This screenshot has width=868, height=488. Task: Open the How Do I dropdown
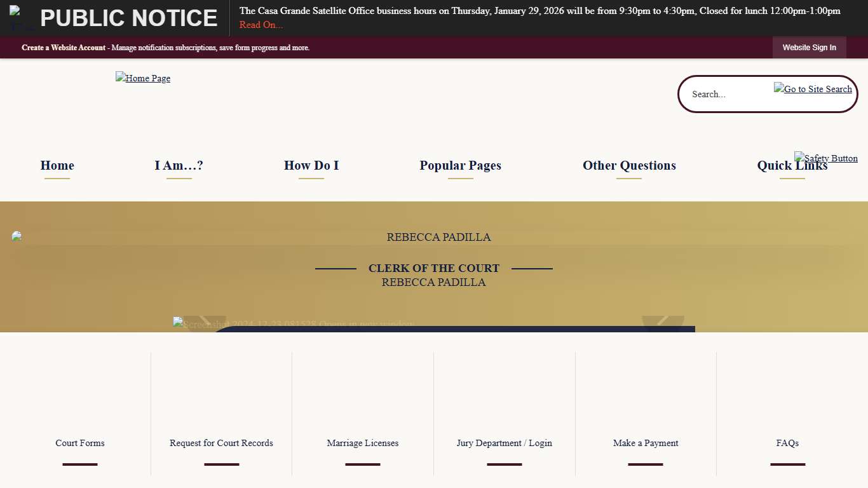tap(311, 166)
